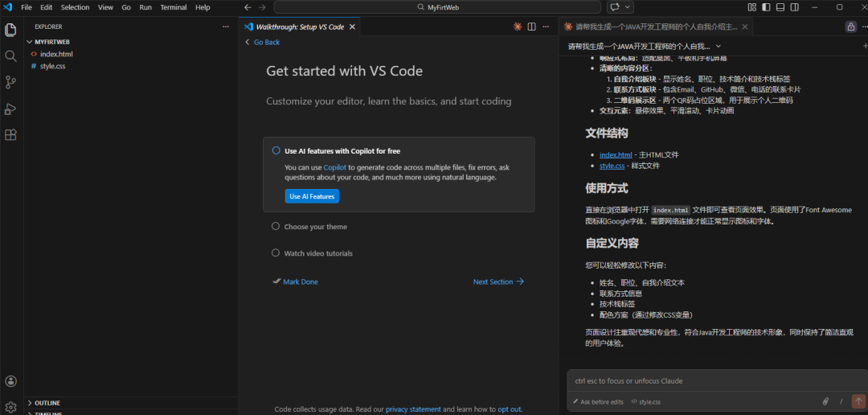Image resolution: width=868 pixels, height=415 pixels.
Task: Click the send message arrow button
Action: coord(858,401)
